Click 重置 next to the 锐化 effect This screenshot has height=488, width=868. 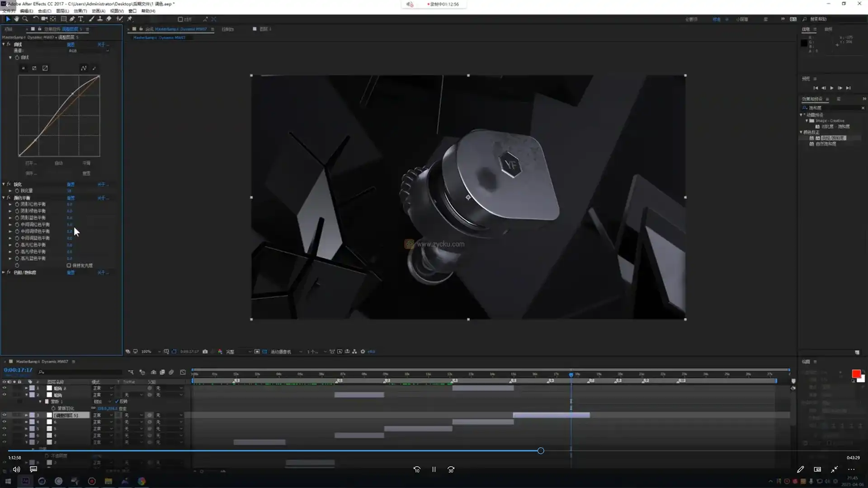tap(71, 184)
